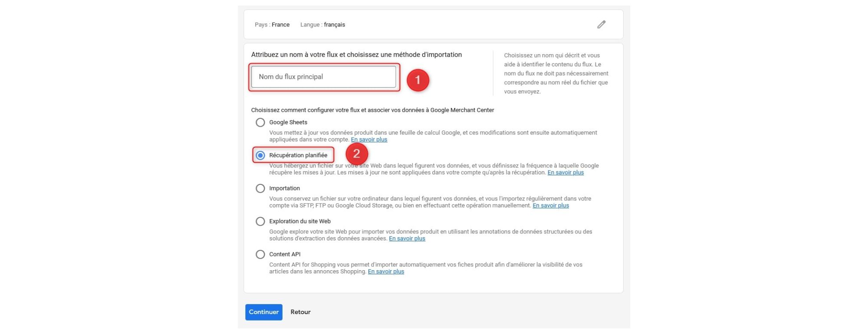Click the Content API option label

point(285,254)
